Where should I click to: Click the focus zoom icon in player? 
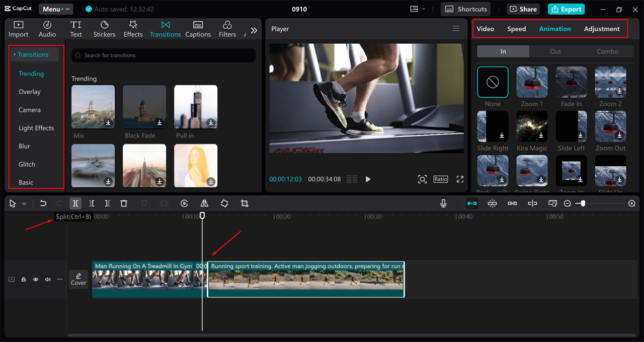[422, 179]
